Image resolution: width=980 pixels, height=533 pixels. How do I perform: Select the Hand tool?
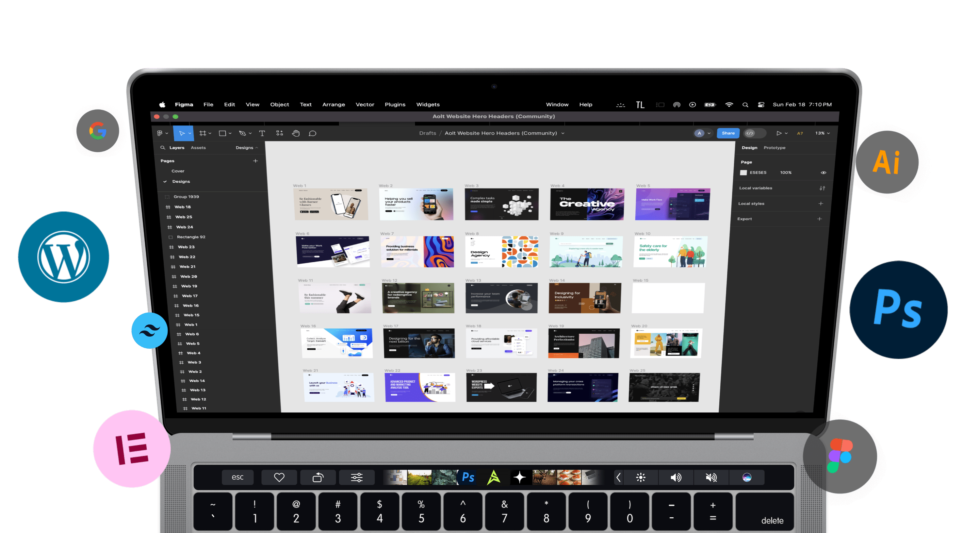(296, 133)
